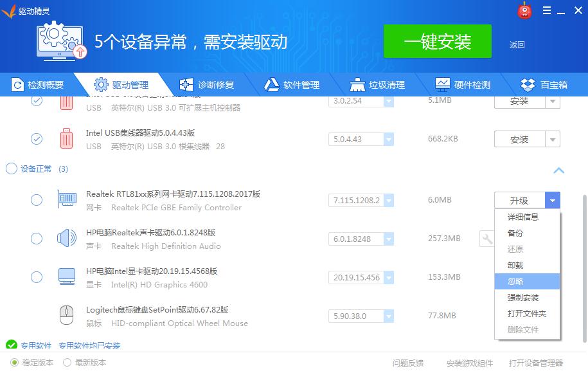Uncheck the USB 3.0 可扩展主机控制器 checkbox
The image size is (588, 373).
coord(37,101)
